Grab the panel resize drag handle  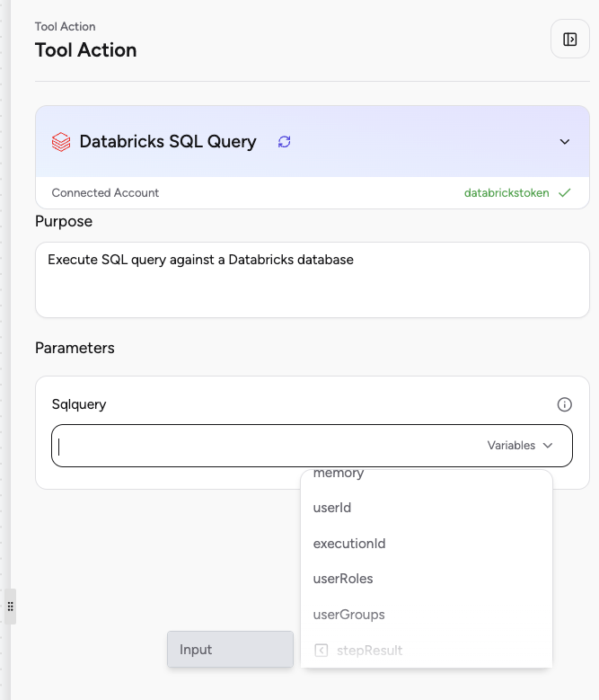(x=10, y=607)
